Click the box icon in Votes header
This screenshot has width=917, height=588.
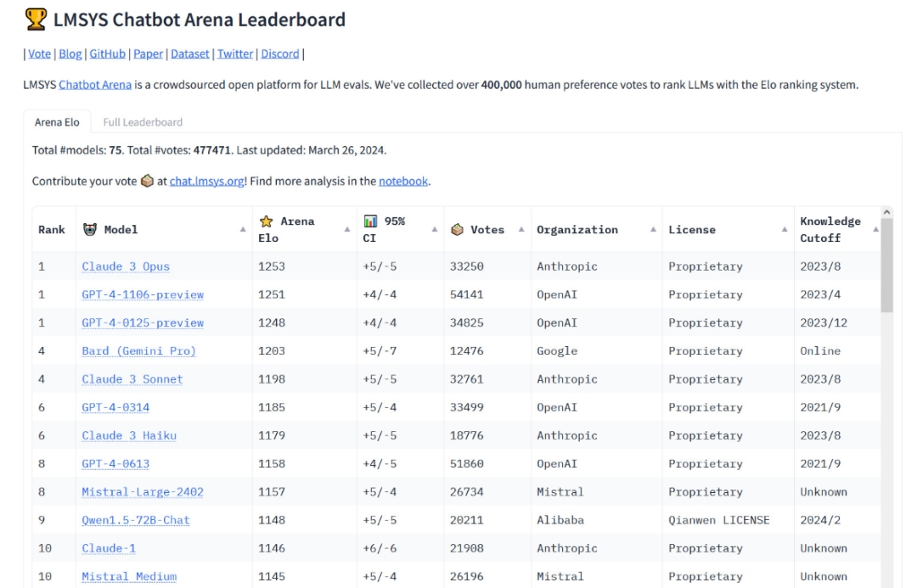tap(458, 230)
